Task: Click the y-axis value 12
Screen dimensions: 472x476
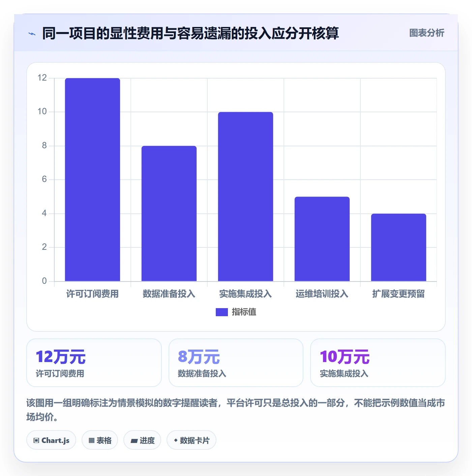Action: (42, 78)
